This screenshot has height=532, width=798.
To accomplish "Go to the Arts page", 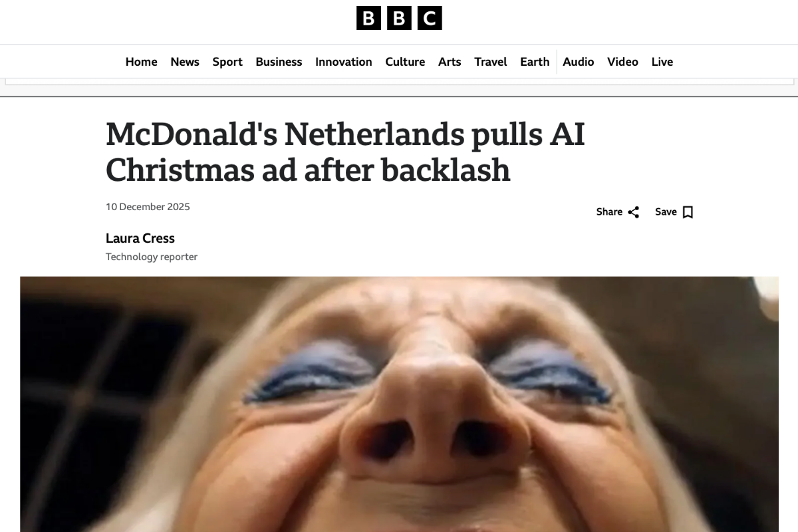I will point(450,62).
